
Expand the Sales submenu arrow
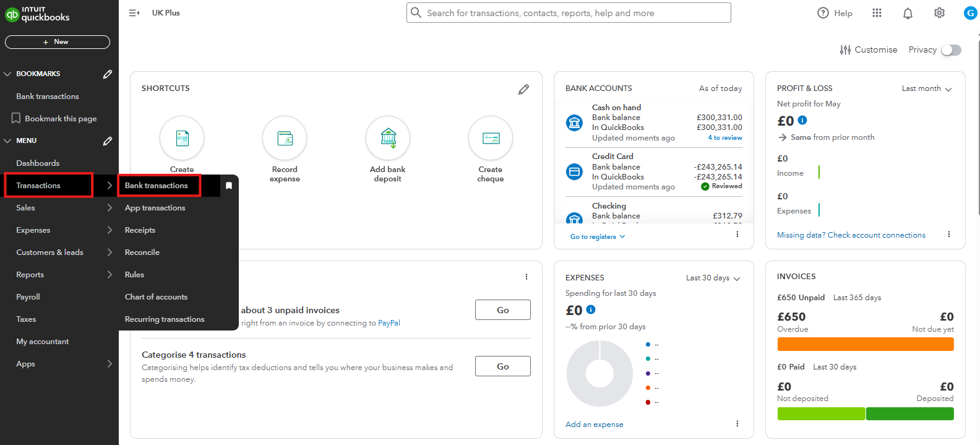(110, 208)
